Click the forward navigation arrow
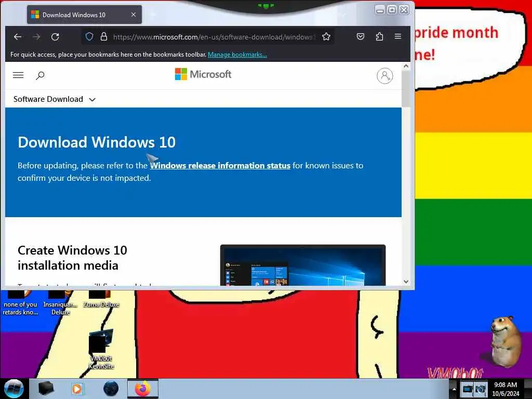Screen dimensions: 532x399 (36, 37)
